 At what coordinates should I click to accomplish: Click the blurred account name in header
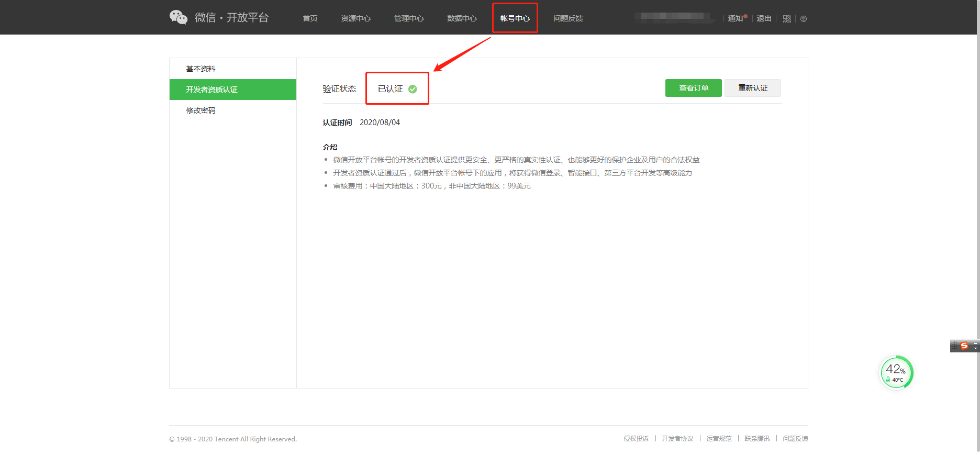click(675, 17)
